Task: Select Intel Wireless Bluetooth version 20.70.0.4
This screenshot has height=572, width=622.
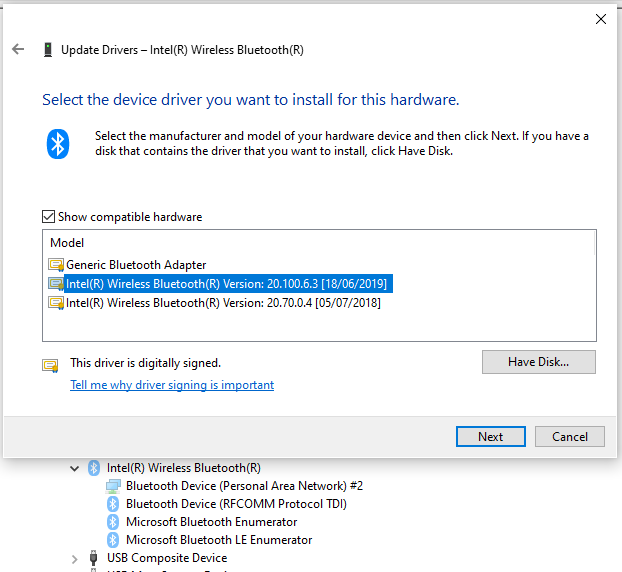Action: pos(223,303)
